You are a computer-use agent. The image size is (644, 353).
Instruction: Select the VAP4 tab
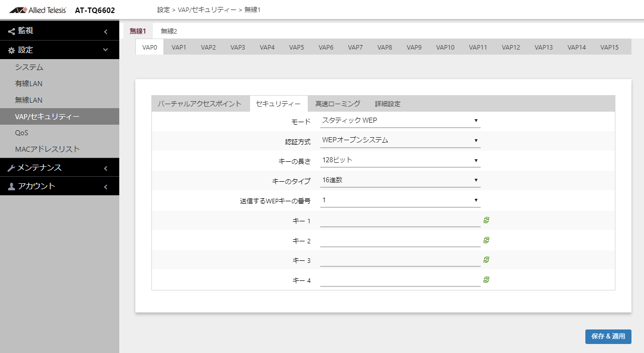267,48
